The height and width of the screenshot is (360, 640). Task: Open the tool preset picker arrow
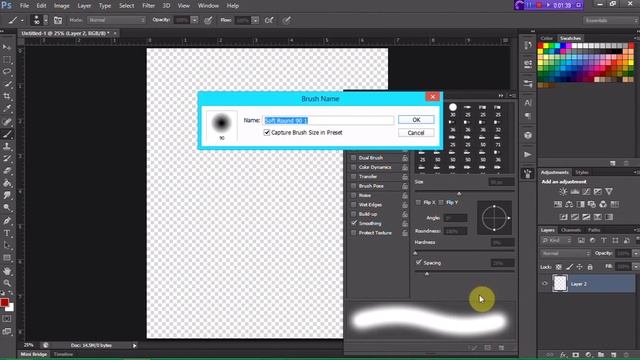(22, 20)
